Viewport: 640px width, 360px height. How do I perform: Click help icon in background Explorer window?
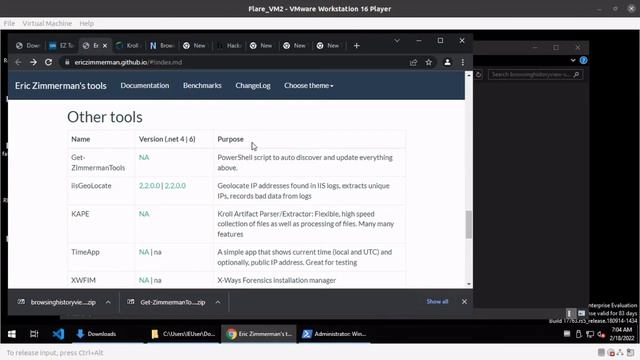point(583,60)
